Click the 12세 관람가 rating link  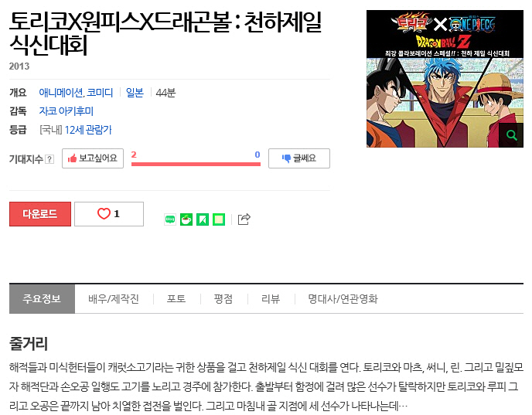pos(88,130)
